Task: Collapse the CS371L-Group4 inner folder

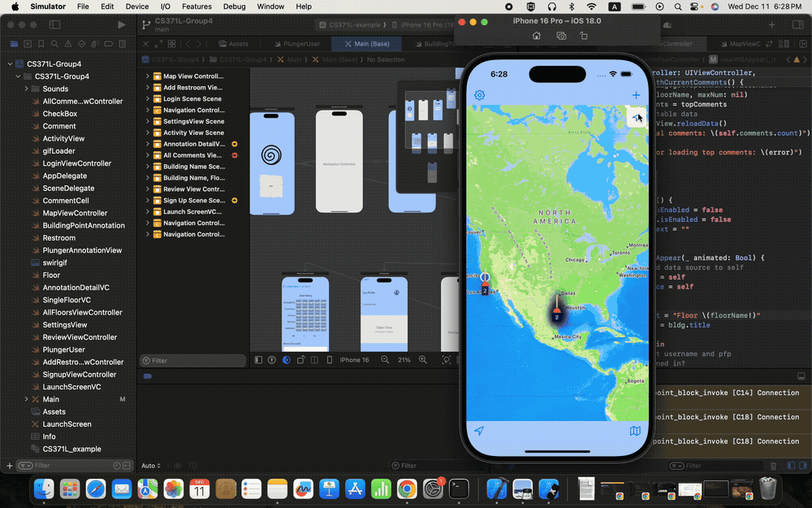Action: click(18, 76)
